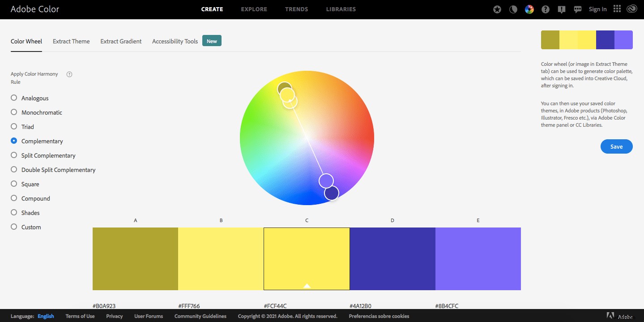Open the Adobe apps grid icon
644x322 pixels.
(617, 9)
